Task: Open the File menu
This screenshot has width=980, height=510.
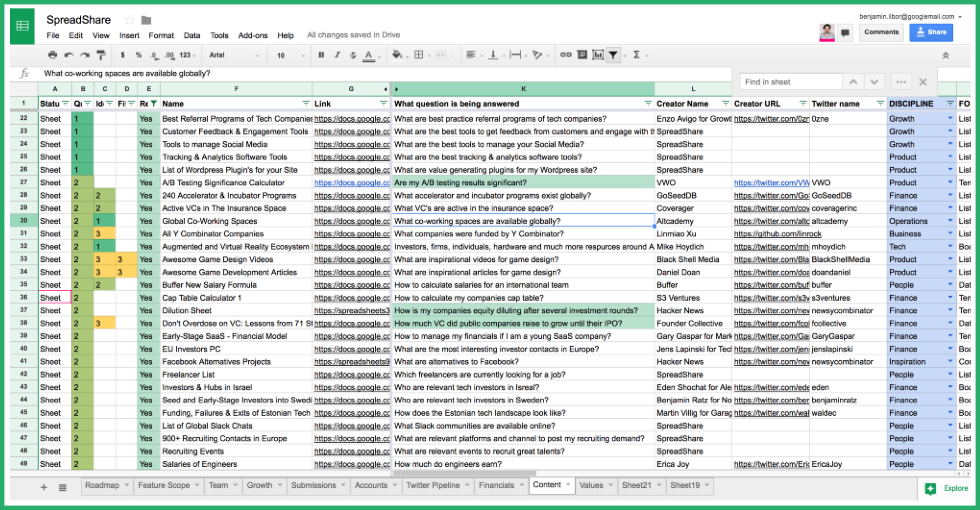Action: tap(53, 36)
